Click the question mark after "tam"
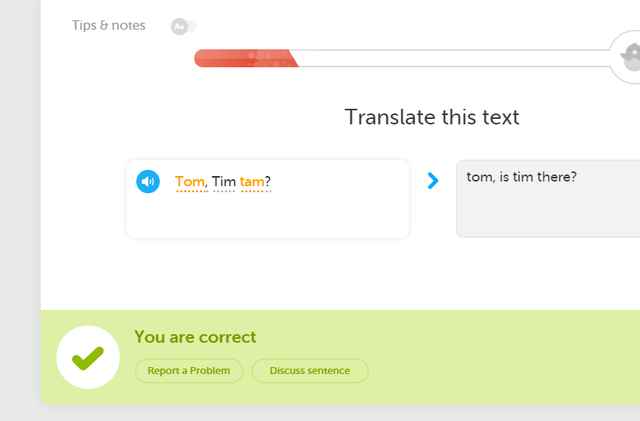Image resolution: width=640 pixels, height=421 pixels. tap(268, 181)
